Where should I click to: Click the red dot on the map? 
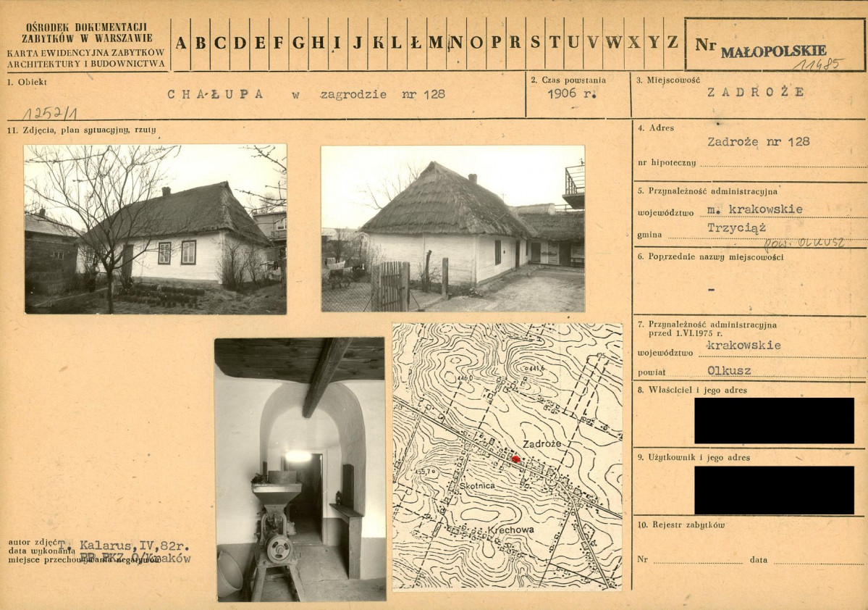[516, 459]
